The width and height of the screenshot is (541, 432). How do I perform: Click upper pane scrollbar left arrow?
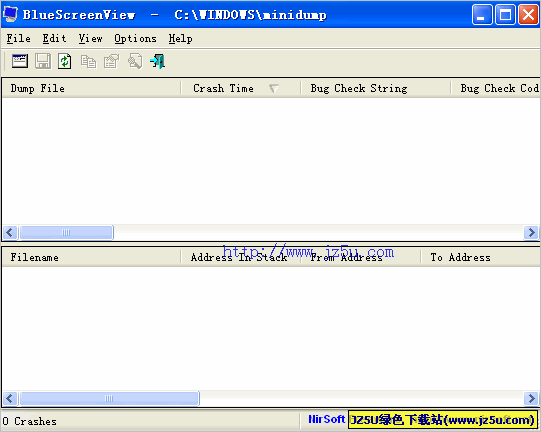click(x=10, y=232)
